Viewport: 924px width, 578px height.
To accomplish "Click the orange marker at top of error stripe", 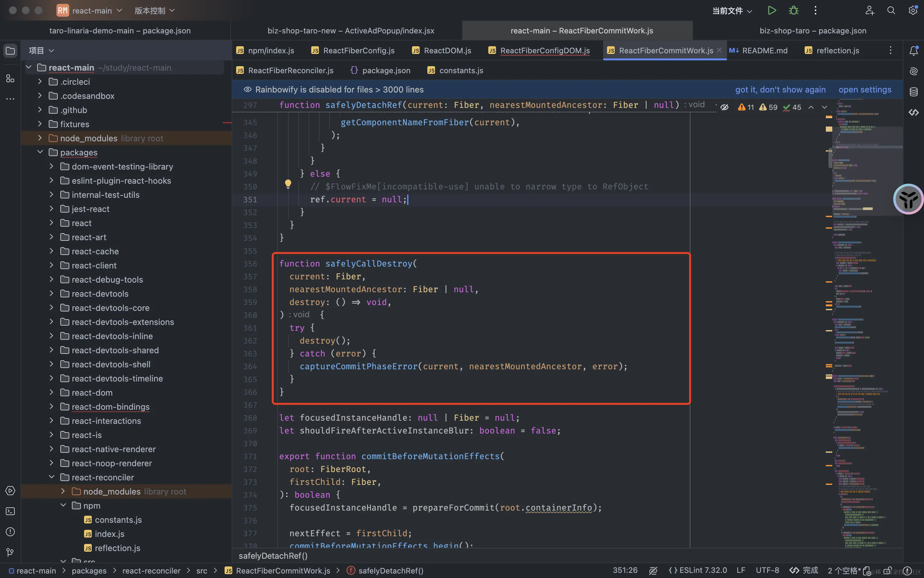I will coord(829,117).
